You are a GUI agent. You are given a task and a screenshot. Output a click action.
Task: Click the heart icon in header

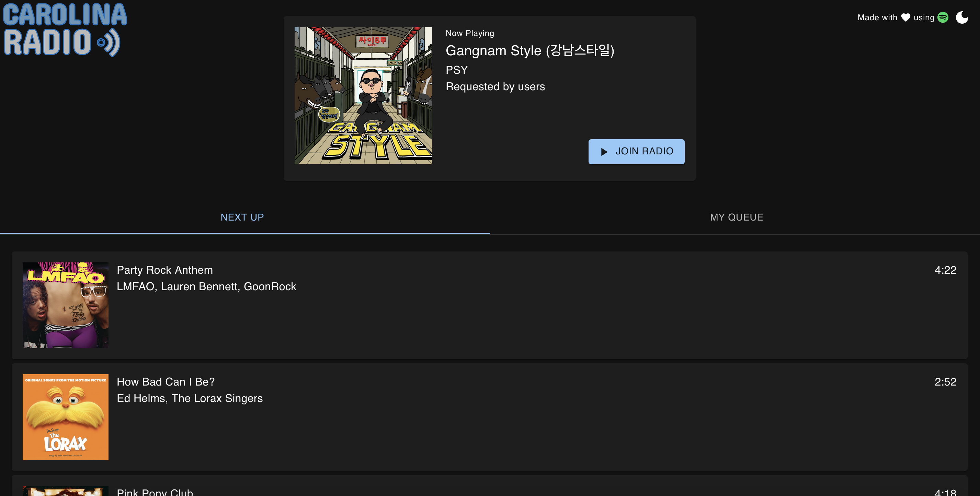click(905, 17)
